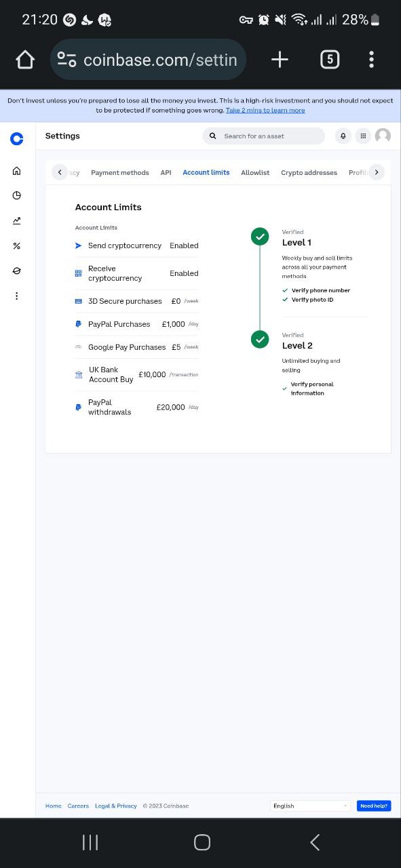Click the UK Bank Account Buy bank icon
Screen dimensions: 401x868
(79, 374)
